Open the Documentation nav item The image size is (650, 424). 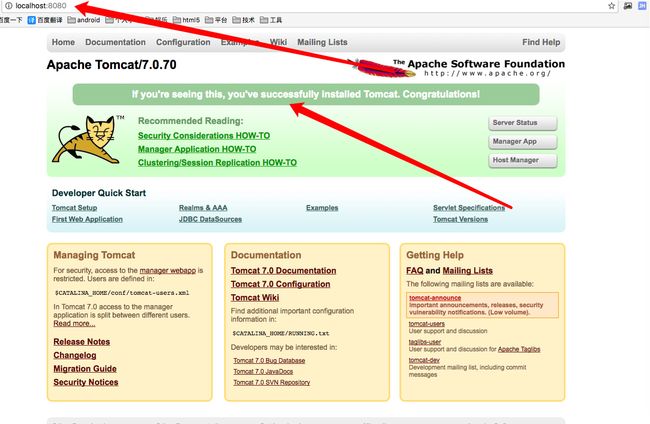(x=115, y=42)
